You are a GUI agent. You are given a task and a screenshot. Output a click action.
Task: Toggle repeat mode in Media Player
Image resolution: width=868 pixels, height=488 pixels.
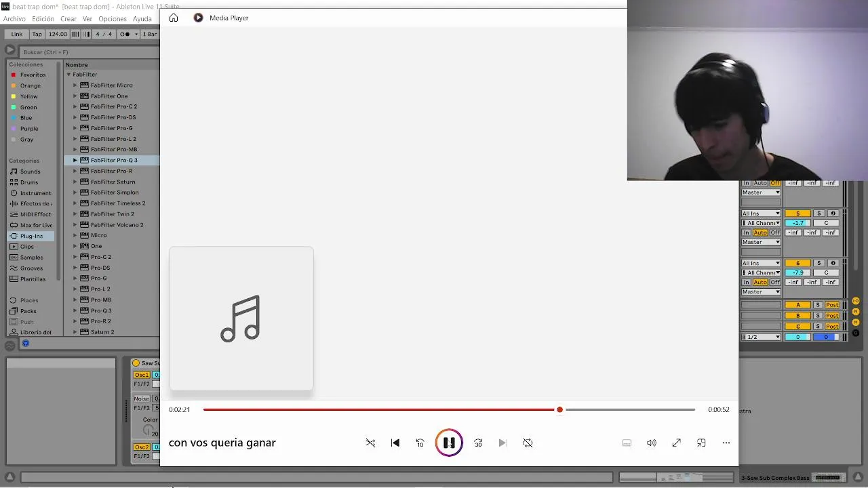(x=528, y=443)
